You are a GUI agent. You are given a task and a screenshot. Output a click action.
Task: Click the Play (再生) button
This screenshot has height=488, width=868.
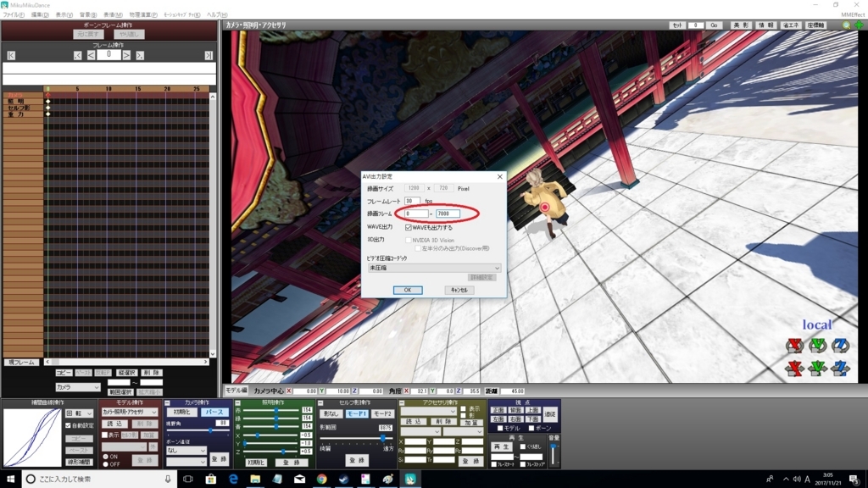click(502, 446)
